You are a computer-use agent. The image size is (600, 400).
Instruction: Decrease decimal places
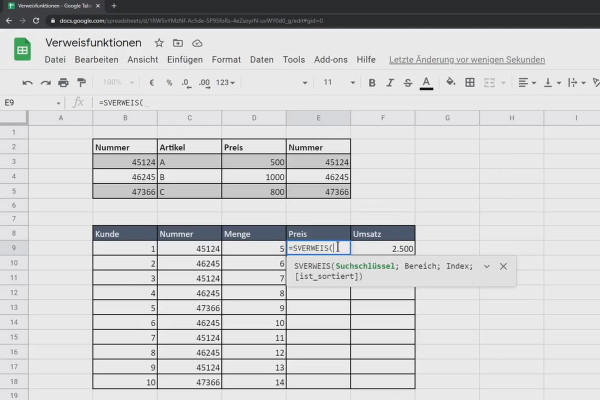186,83
